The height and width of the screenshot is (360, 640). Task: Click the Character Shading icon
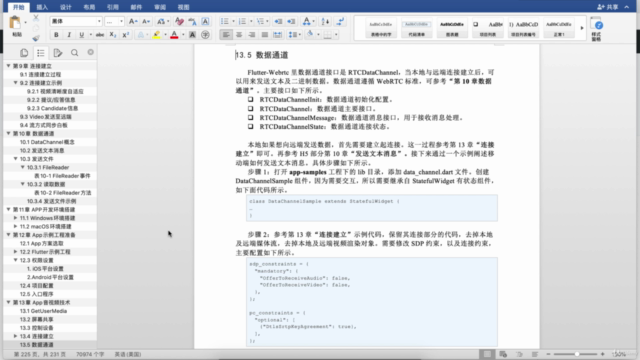pyautogui.click(x=192, y=35)
